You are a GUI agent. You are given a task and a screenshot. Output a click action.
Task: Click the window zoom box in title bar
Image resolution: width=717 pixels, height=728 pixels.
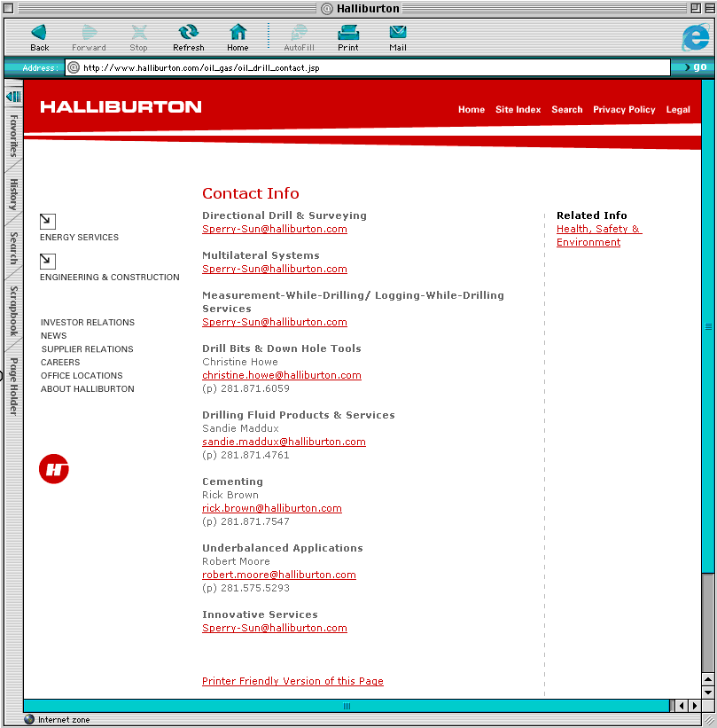(696, 8)
